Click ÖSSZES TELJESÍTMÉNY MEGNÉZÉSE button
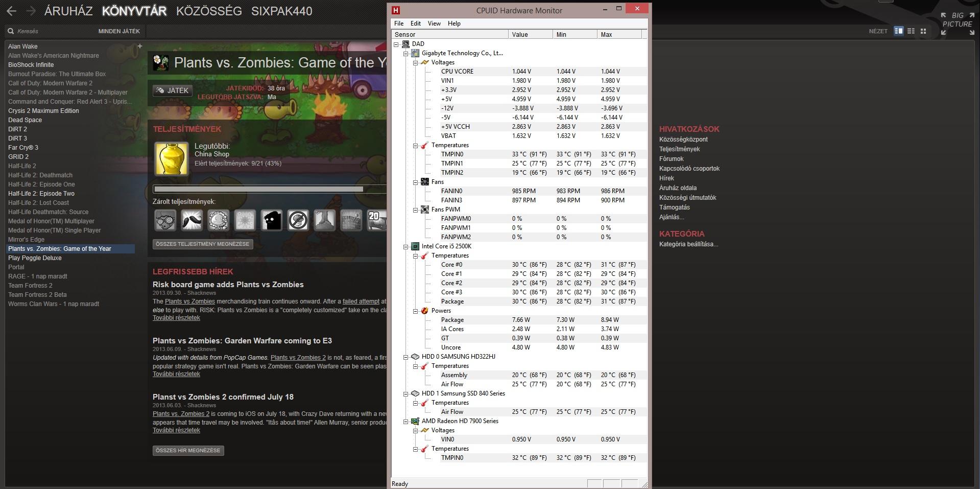Screen dimensions: 980x489 [x=203, y=244]
